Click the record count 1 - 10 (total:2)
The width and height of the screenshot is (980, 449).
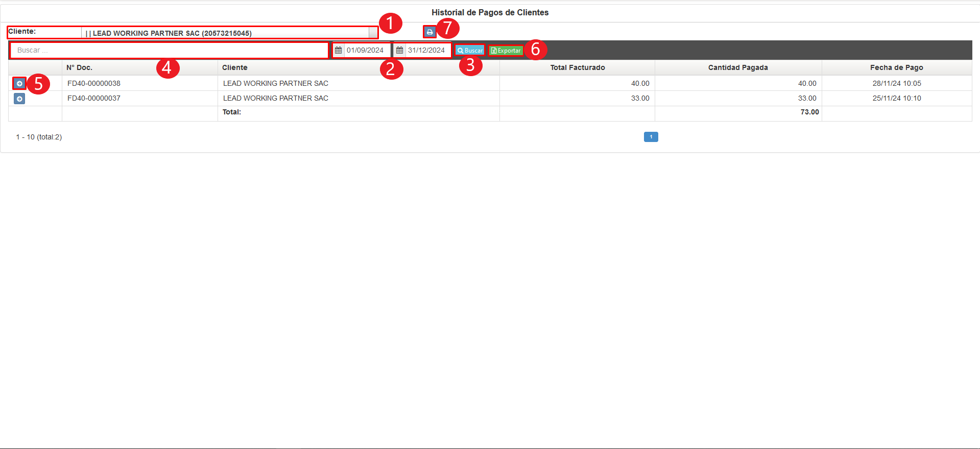(x=39, y=137)
